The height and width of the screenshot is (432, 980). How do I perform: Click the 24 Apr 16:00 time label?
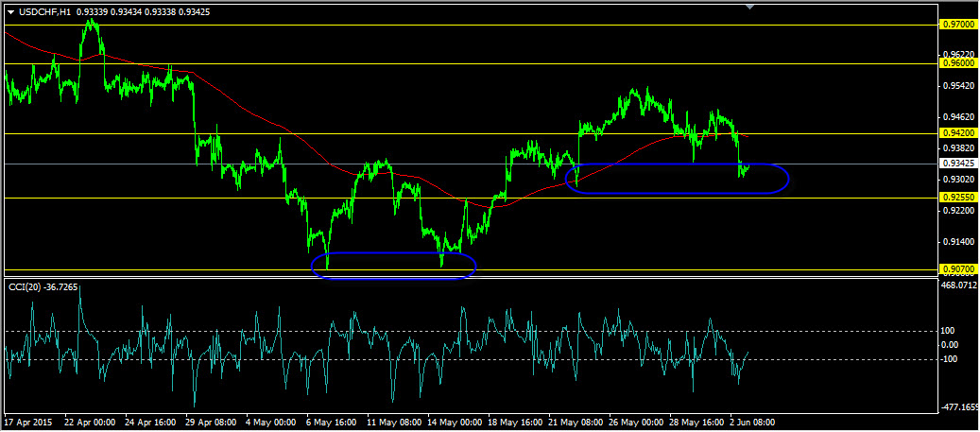pyautogui.click(x=151, y=422)
